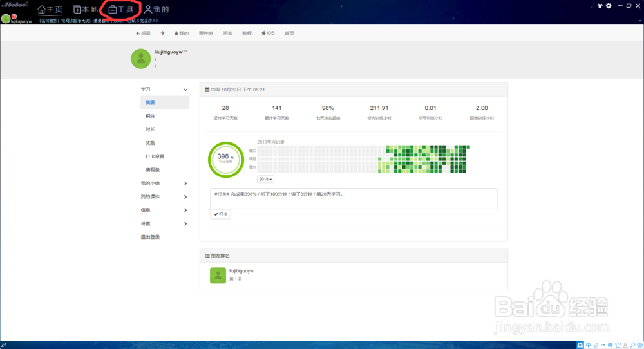Open the 问答 link
This screenshot has width=644, height=349.
227,33
